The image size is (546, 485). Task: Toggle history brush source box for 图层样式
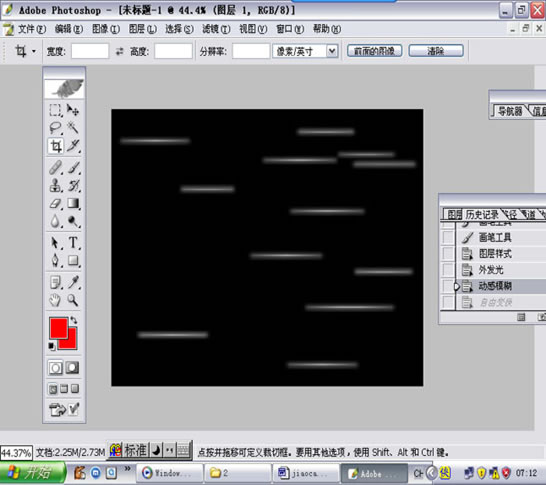[x=448, y=253]
